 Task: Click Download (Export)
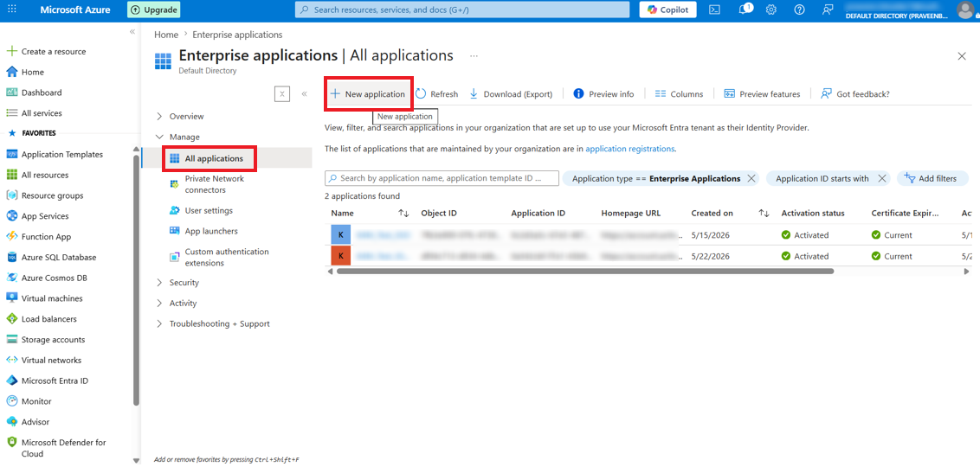coord(511,94)
